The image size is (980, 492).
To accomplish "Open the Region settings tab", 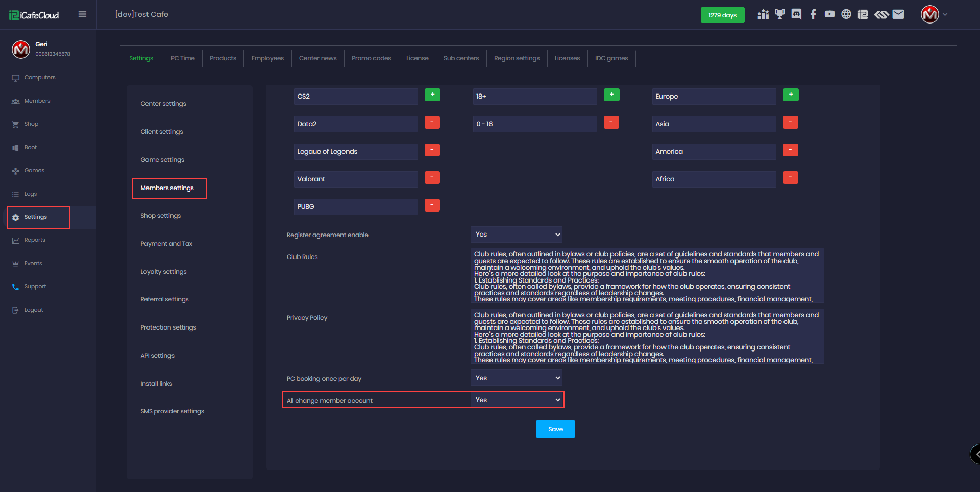I will tap(517, 58).
